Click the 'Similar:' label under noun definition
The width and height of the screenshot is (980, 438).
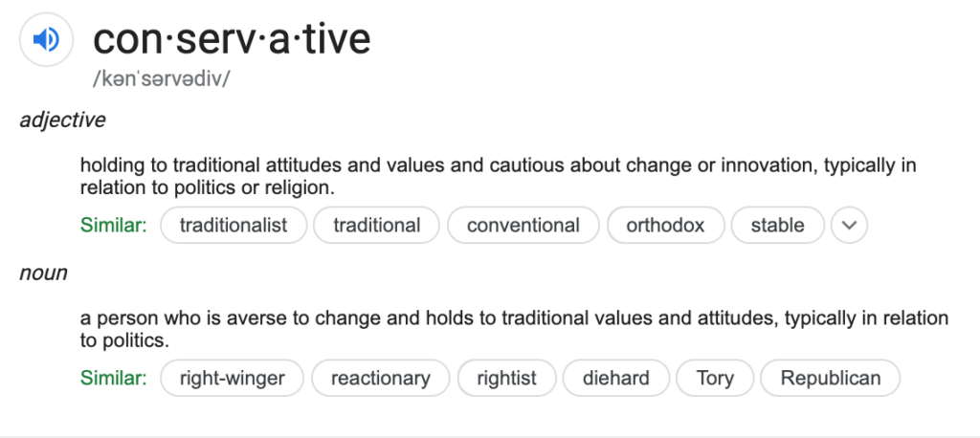tap(114, 378)
